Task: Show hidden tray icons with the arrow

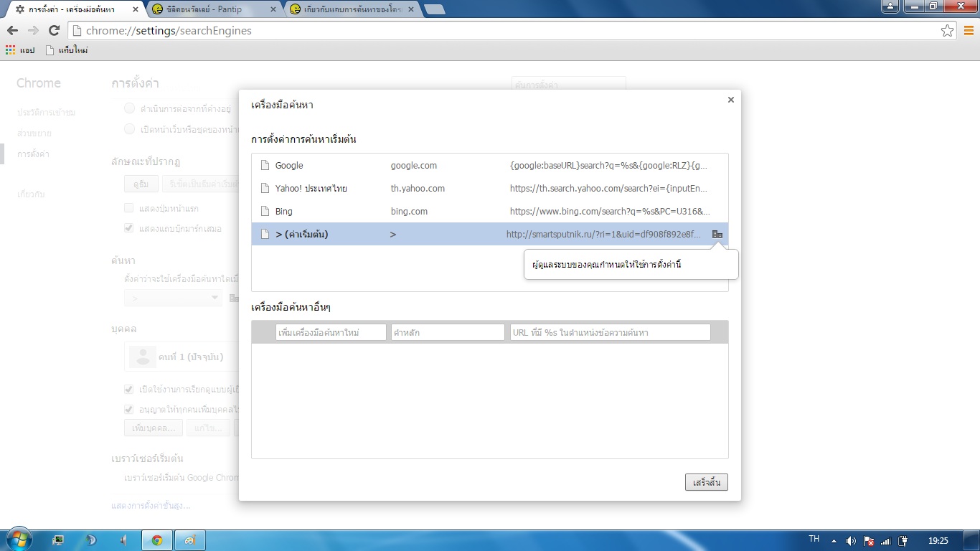Action: [834, 541]
